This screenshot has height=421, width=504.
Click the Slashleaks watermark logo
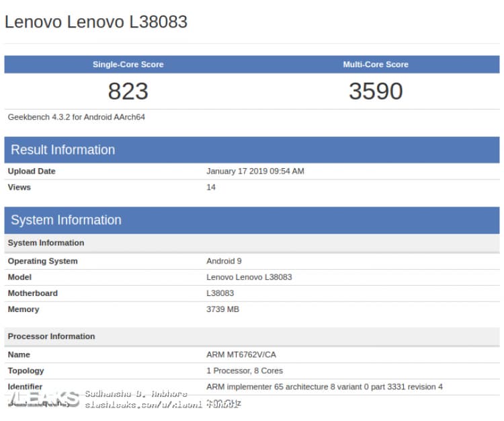[x=44, y=399]
